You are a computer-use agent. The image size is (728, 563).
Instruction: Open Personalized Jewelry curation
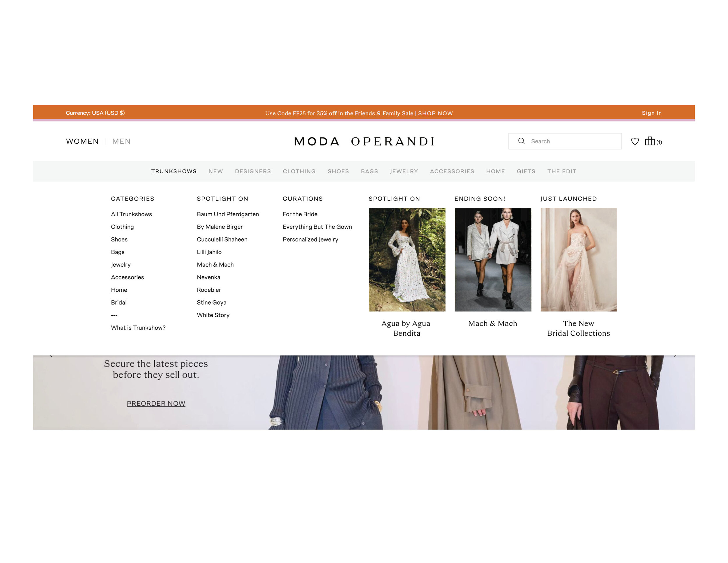(310, 240)
